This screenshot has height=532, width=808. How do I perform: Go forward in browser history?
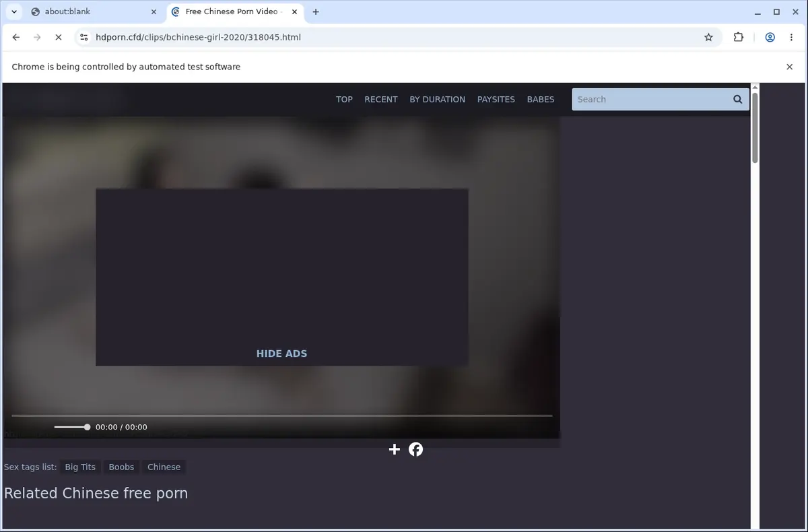(37, 37)
